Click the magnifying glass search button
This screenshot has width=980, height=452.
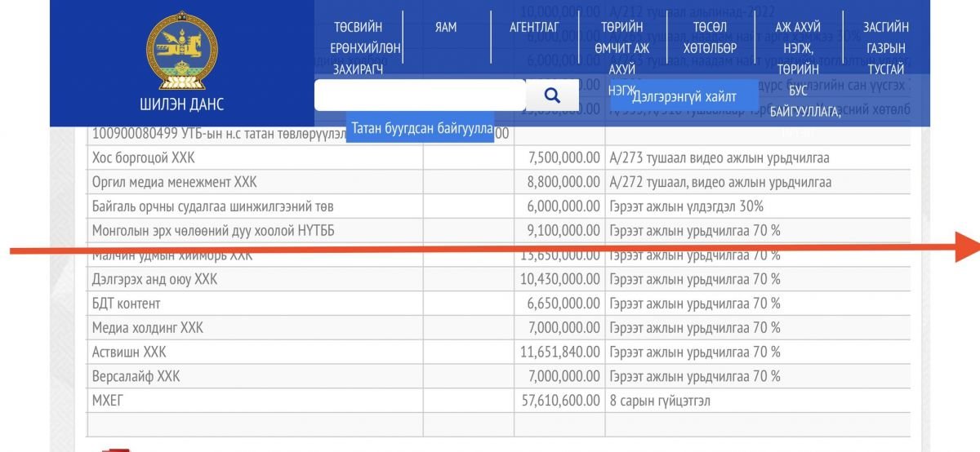pos(552,95)
